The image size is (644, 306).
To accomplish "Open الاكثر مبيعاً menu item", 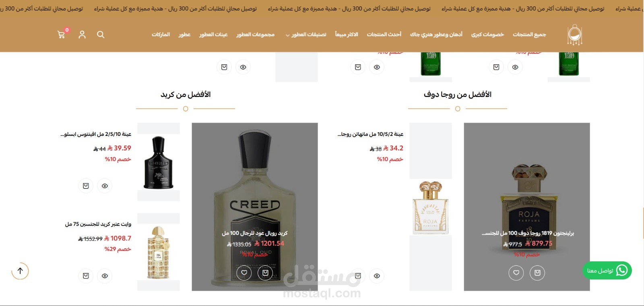I will [347, 35].
